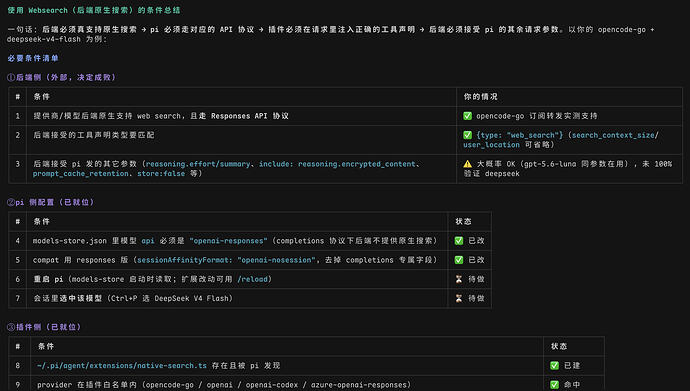The image size is (690, 391).
Task: Click the code "openai-responses" in row 4
Action: [228, 241]
